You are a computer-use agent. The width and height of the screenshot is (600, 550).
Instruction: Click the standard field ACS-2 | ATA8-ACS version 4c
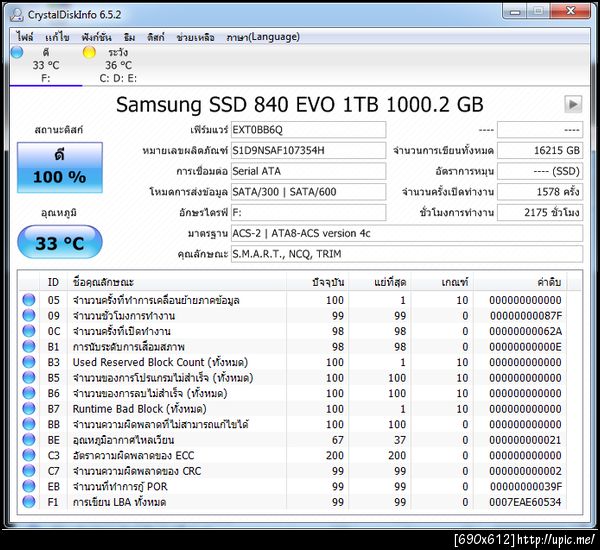[x=407, y=233]
